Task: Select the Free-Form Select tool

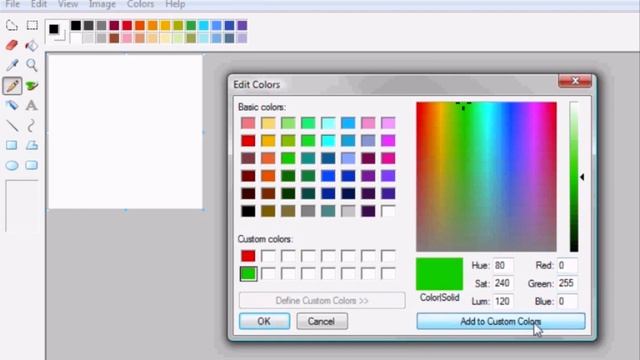Action: (11, 25)
